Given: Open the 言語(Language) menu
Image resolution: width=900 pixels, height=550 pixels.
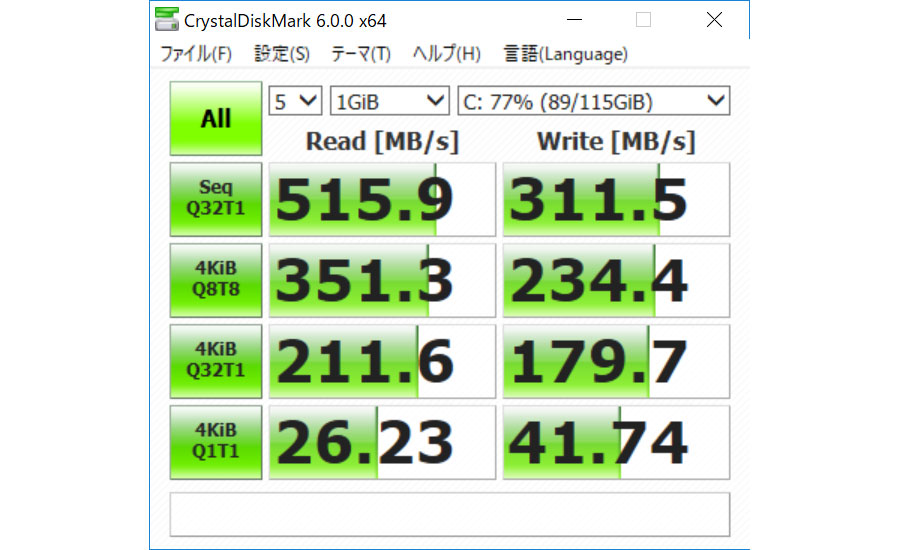Looking at the screenshot, I should (565, 54).
